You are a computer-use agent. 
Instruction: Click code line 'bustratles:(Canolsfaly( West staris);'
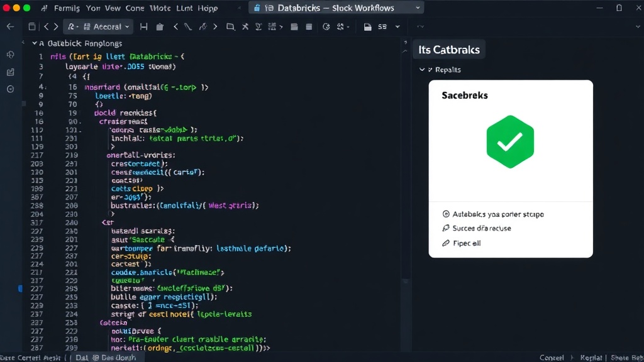pos(185,206)
